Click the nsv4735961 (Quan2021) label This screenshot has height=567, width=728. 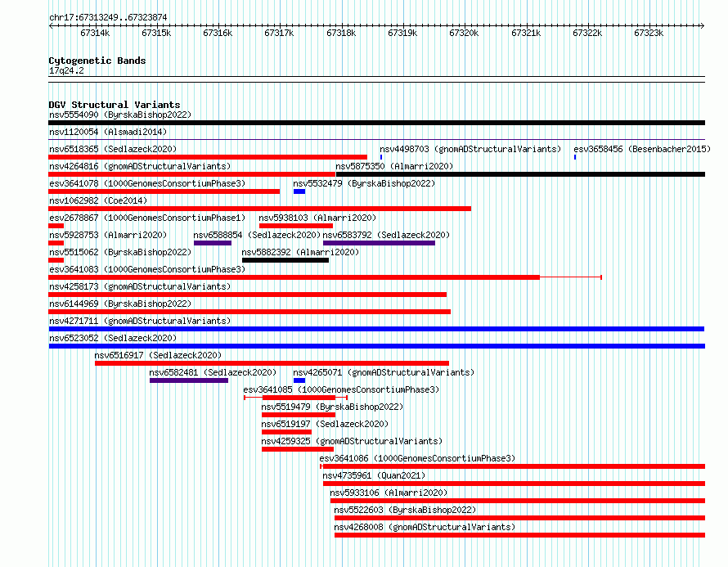click(374, 475)
